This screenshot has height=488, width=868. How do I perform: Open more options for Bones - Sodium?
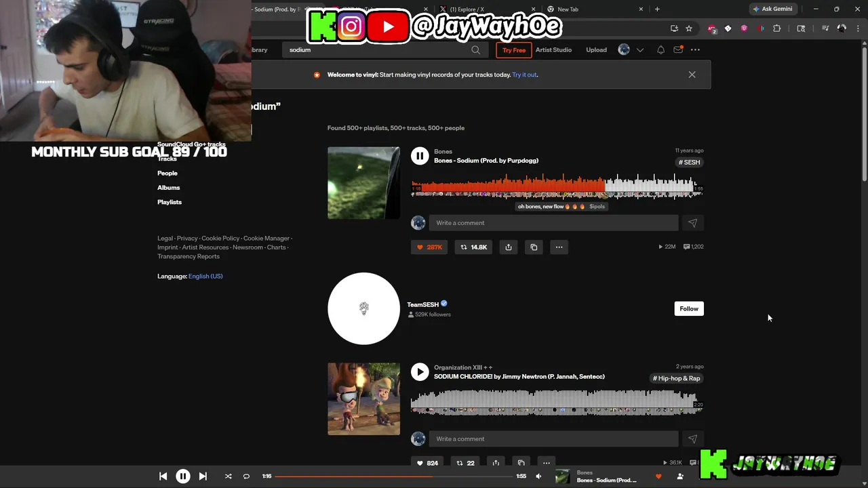559,247
